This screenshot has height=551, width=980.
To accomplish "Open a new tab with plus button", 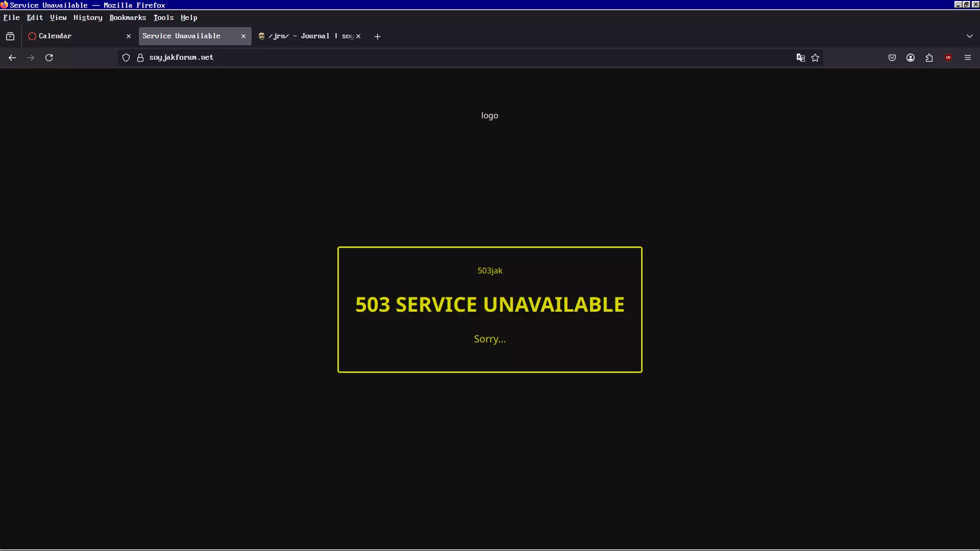I will tap(377, 36).
